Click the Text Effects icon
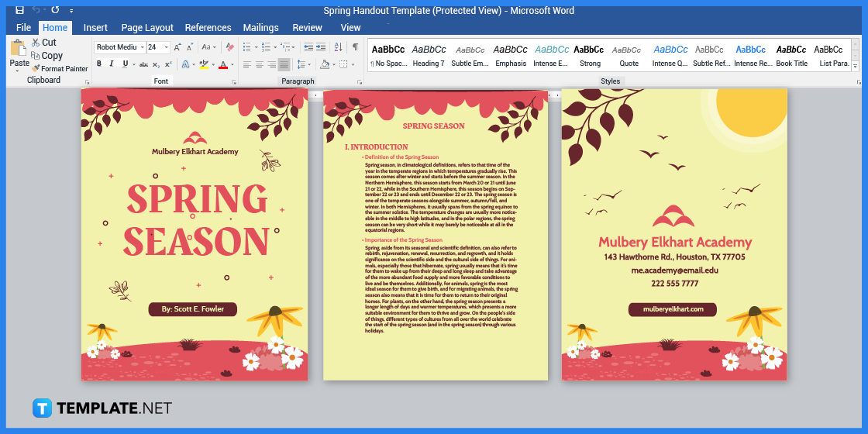The image size is (868, 434). click(185, 65)
